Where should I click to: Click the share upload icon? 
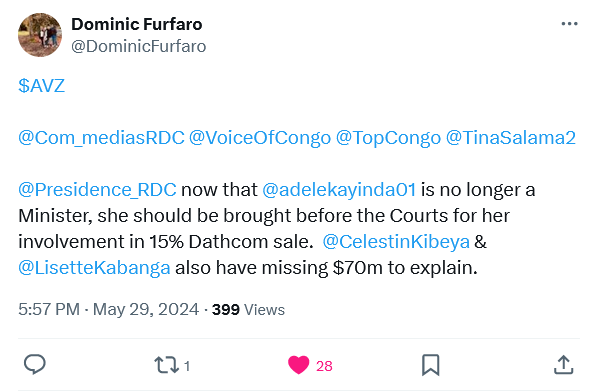tap(563, 365)
